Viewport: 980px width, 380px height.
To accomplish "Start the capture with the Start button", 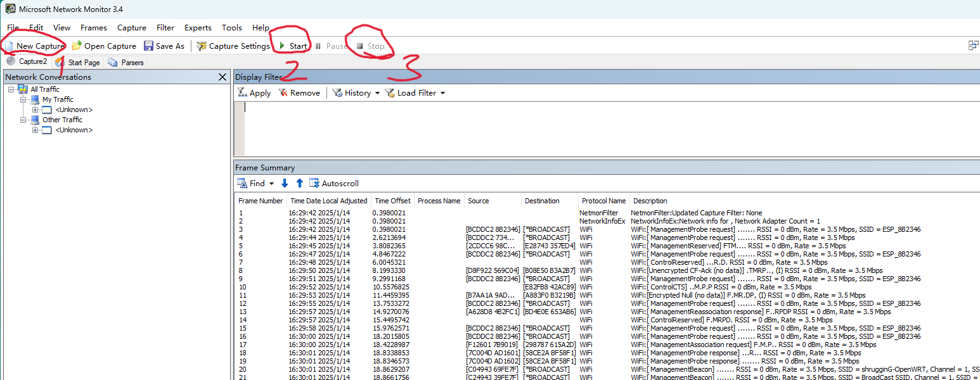I will [293, 46].
